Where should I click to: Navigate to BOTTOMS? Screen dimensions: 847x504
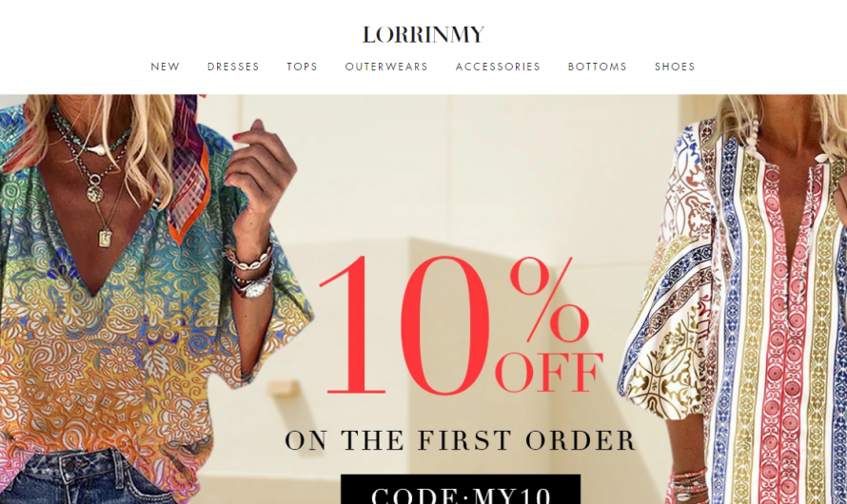[598, 67]
